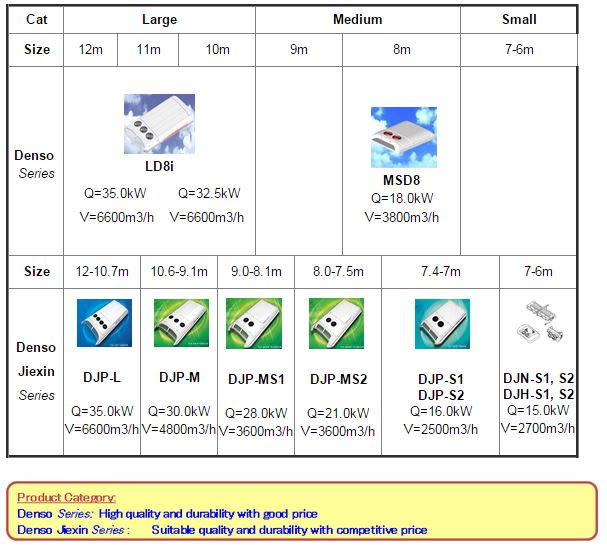Screen dimensions: 607x548
Task: Click the 'V=2700m3/h' value
Action: click(x=538, y=428)
